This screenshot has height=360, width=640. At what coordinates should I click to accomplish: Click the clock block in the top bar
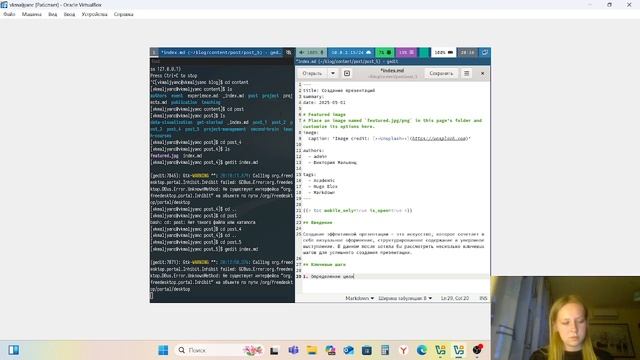[x=467, y=52]
